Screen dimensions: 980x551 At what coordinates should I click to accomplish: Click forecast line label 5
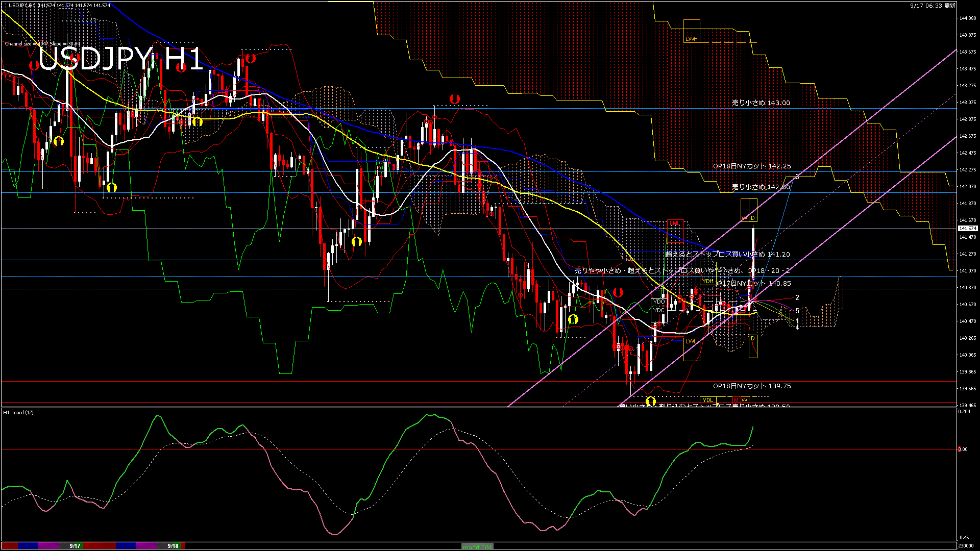click(x=797, y=311)
